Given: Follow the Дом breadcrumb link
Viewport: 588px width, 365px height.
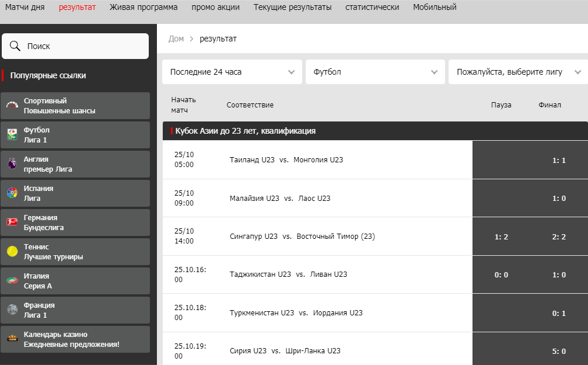Looking at the screenshot, I should 176,39.
